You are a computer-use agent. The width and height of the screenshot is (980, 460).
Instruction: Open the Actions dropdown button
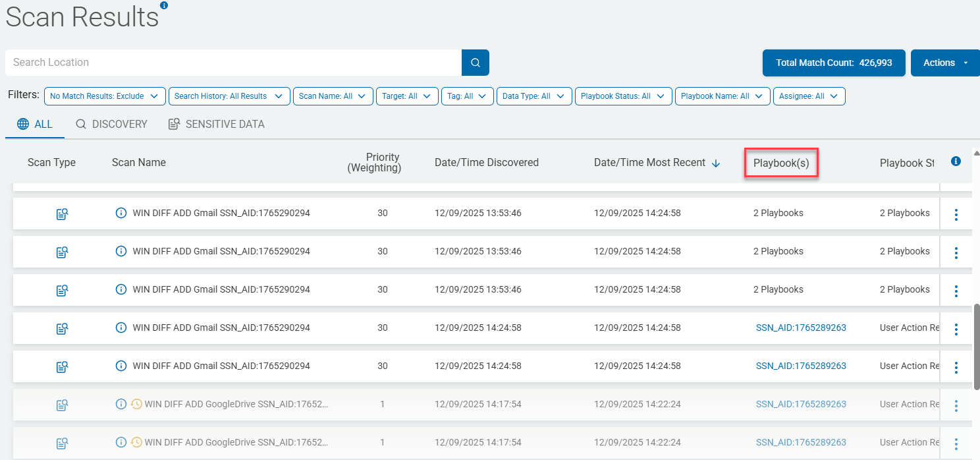coord(945,63)
